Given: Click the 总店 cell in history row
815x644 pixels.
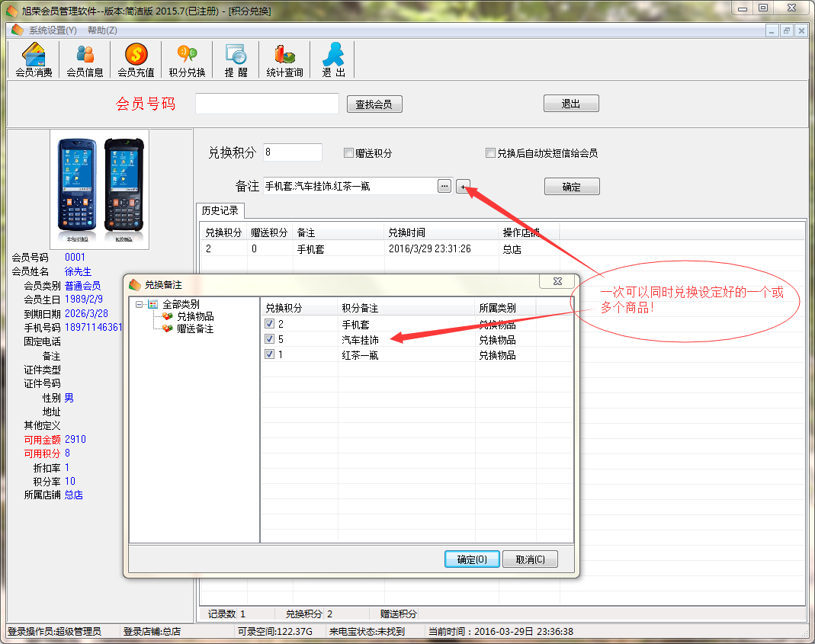Looking at the screenshot, I should point(512,249).
